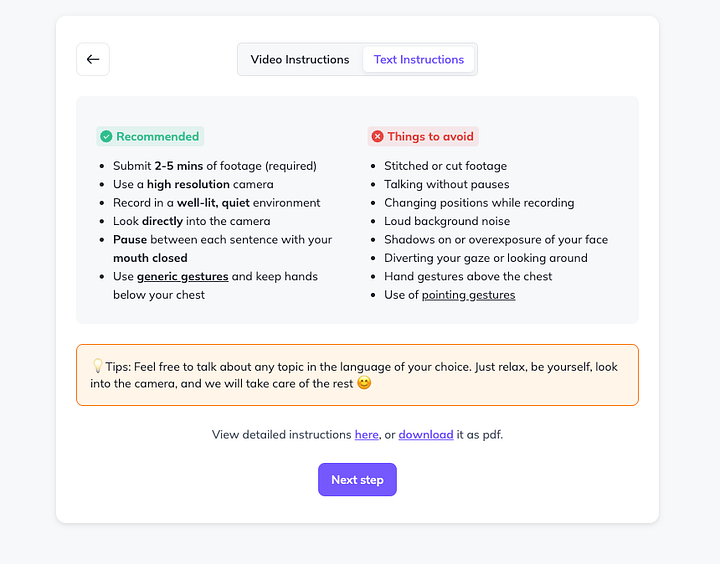Click the download pdf link
Image resolution: width=720 pixels, height=564 pixels.
(x=426, y=434)
